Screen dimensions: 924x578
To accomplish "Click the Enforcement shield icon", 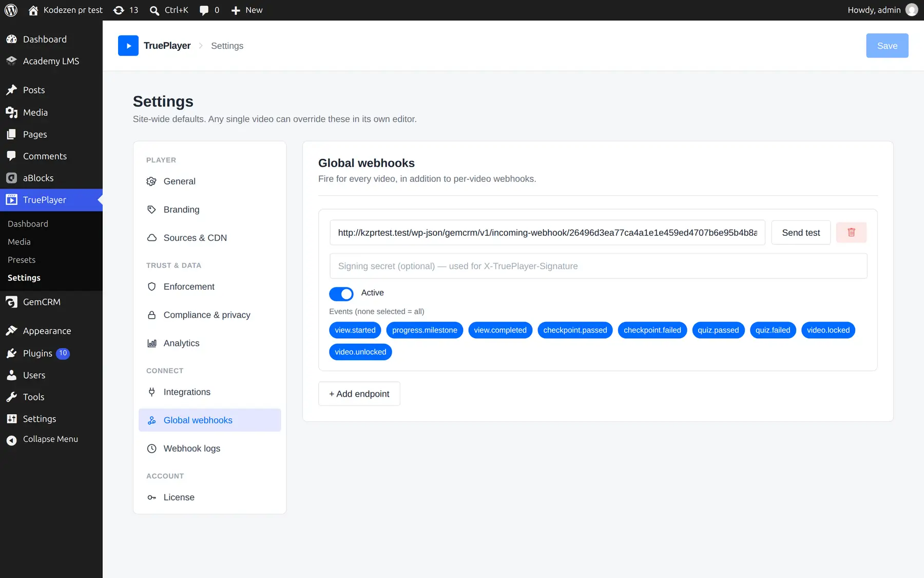I will 151,287.
